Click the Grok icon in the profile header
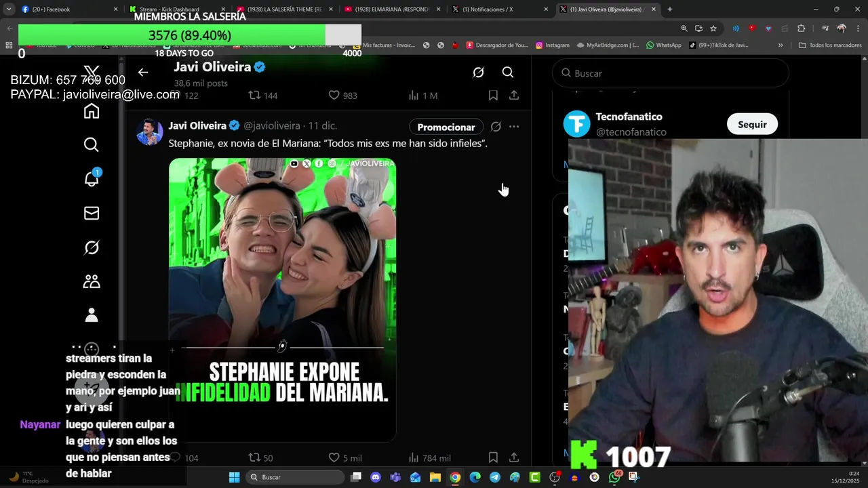This screenshot has width=868, height=488. click(x=478, y=73)
